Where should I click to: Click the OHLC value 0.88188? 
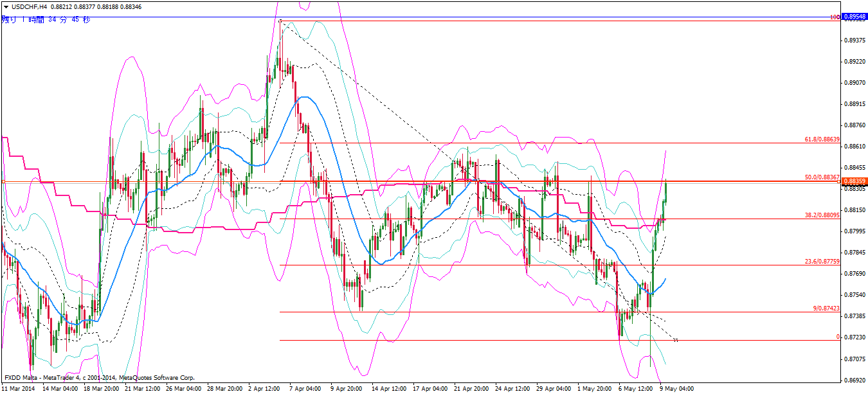coord(108,6)
